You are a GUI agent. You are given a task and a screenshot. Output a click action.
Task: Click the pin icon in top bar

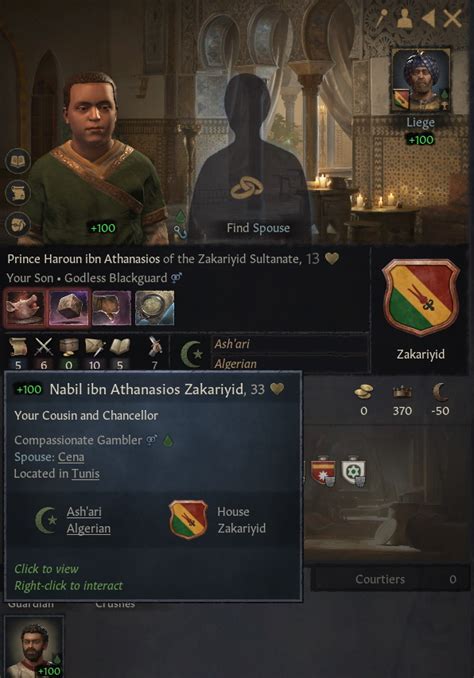381,19
